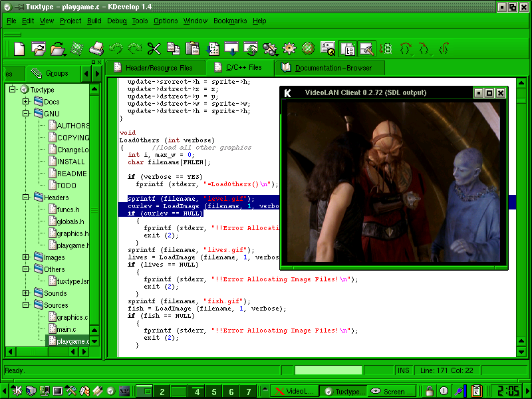Select globals.h in the tree
The height and width of the screenshot is (399, 532).
pos(66,221)
